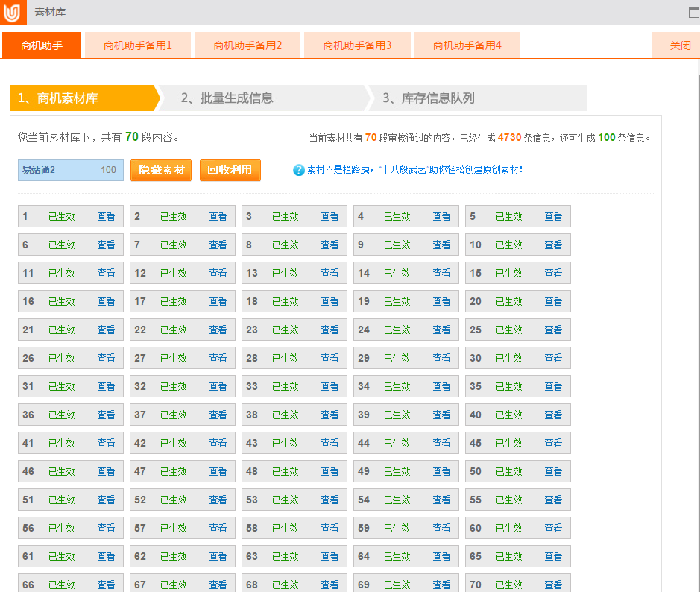The image size is (700, 592).
Task: View material item number 1
Action: pos(106,216)
